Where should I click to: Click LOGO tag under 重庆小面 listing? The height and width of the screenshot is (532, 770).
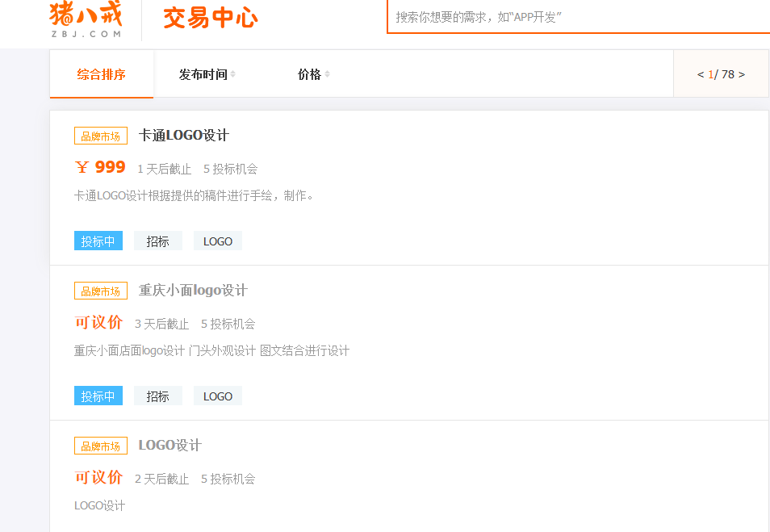tap(218, 396)
